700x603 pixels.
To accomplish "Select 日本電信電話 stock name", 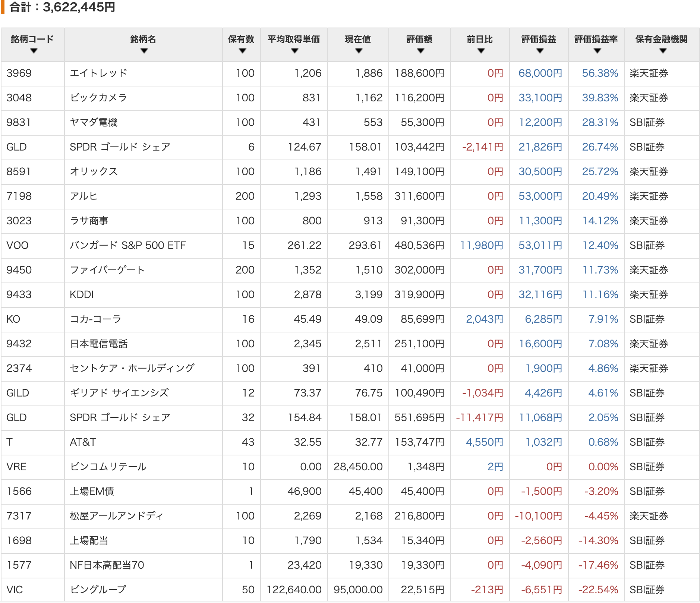I will coord(99,344).
